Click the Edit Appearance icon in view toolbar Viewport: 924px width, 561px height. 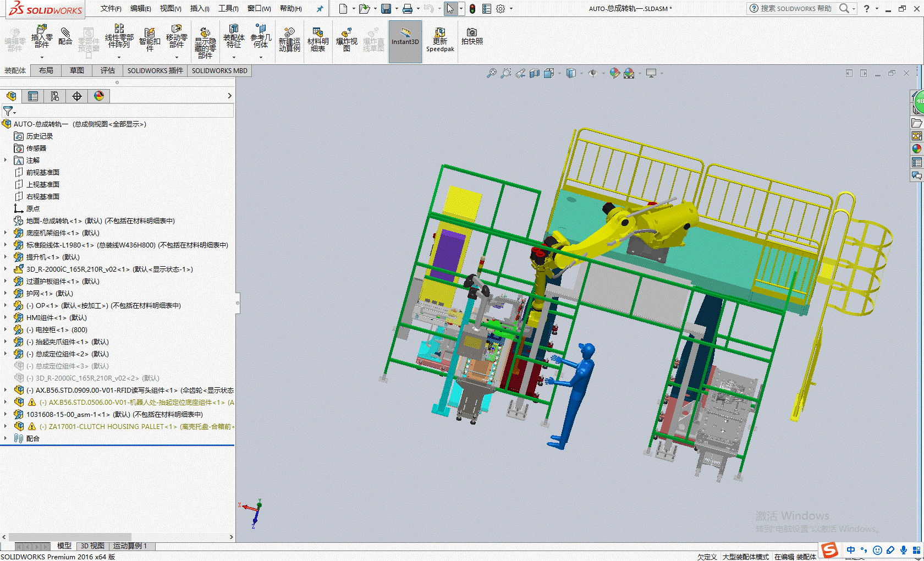(x=614, y=73)
